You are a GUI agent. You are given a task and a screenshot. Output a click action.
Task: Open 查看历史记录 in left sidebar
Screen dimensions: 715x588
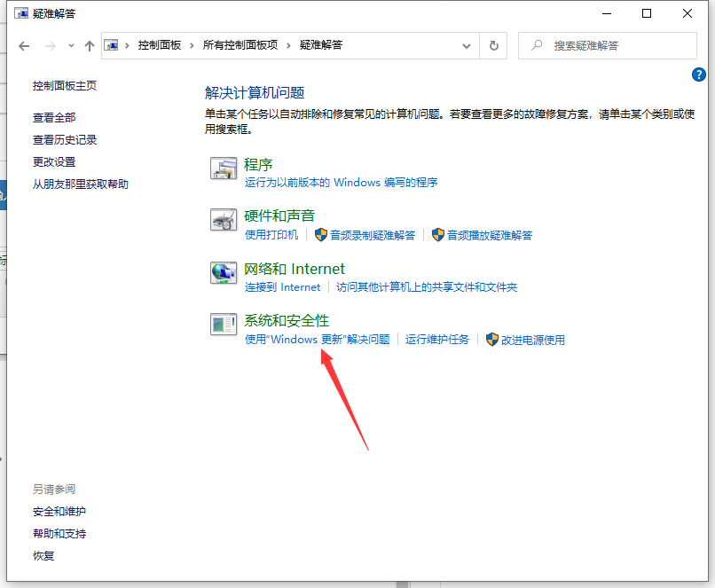click(x=65, y=140)
